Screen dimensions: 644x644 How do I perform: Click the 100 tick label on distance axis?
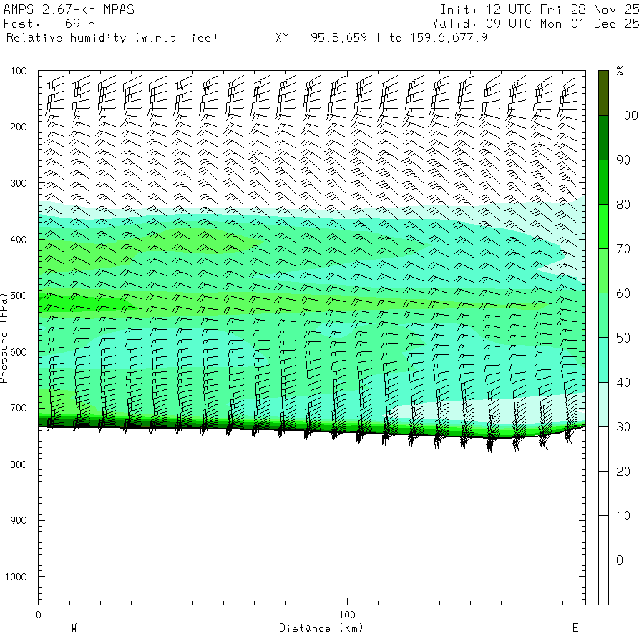click(x=347, y=615)
